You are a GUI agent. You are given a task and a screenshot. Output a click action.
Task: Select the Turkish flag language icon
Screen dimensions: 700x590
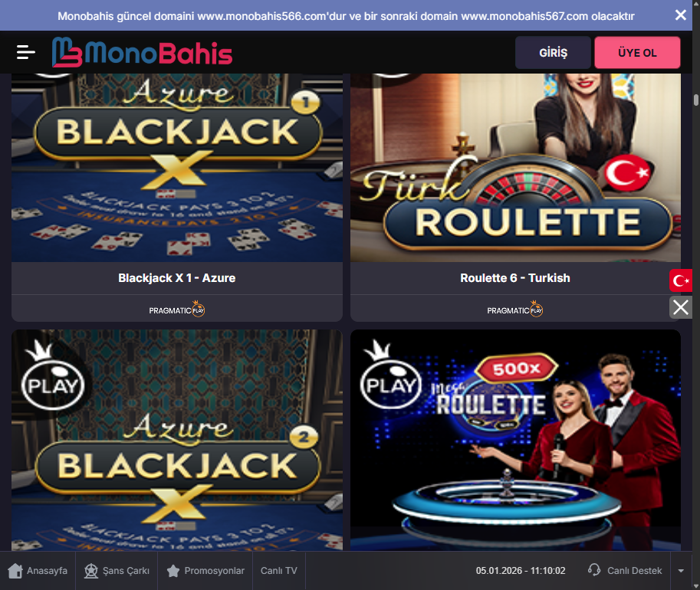(x=680, y=280)
